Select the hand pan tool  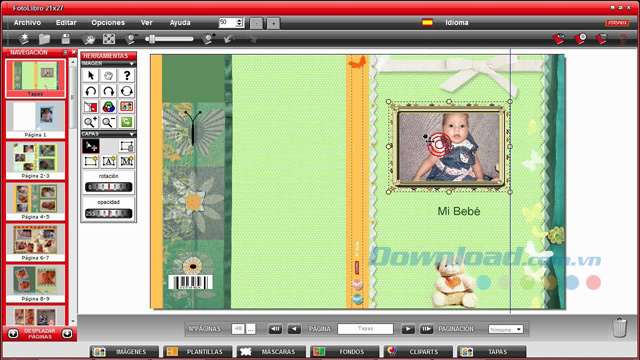[x=109, y=76]
